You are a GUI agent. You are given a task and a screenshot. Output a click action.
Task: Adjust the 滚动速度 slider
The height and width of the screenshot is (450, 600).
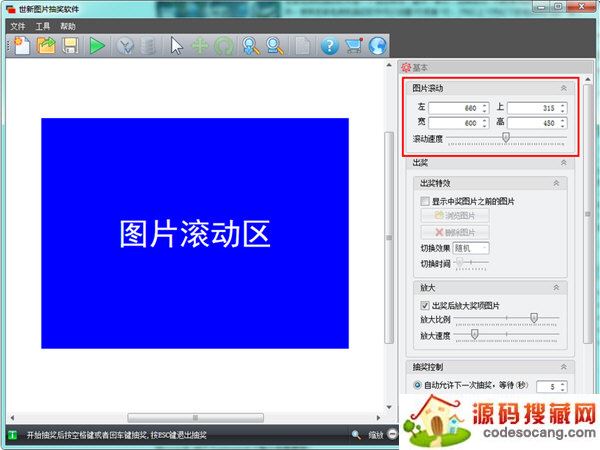pyautogui.click(x=506, y=137)
